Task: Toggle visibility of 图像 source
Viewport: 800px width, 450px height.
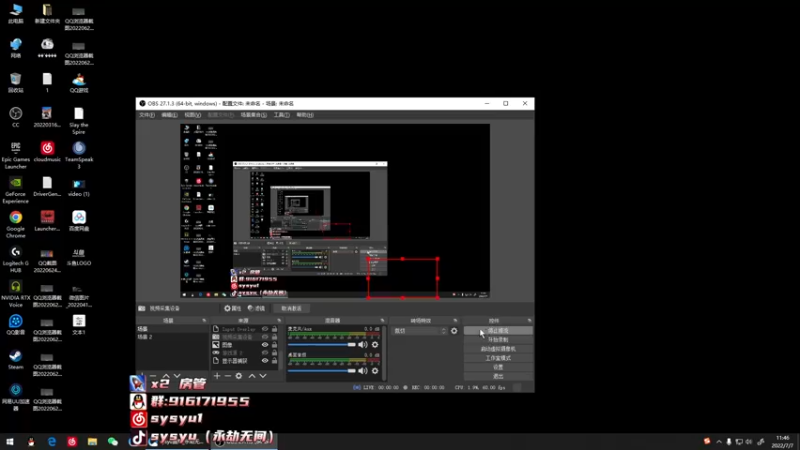Action: [x=265, y=345]
